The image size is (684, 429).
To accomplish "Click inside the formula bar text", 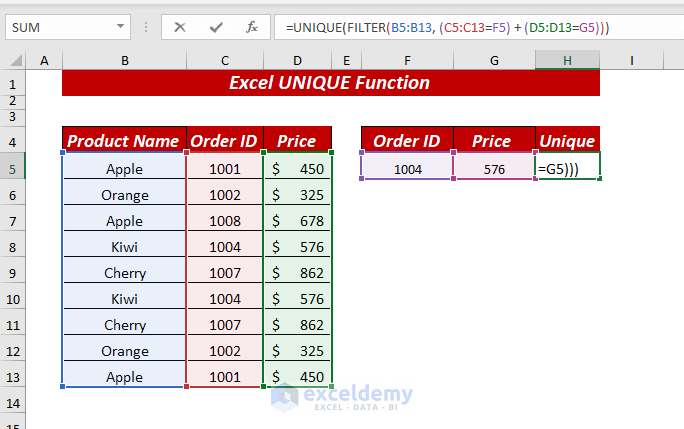I will point(448,27).
